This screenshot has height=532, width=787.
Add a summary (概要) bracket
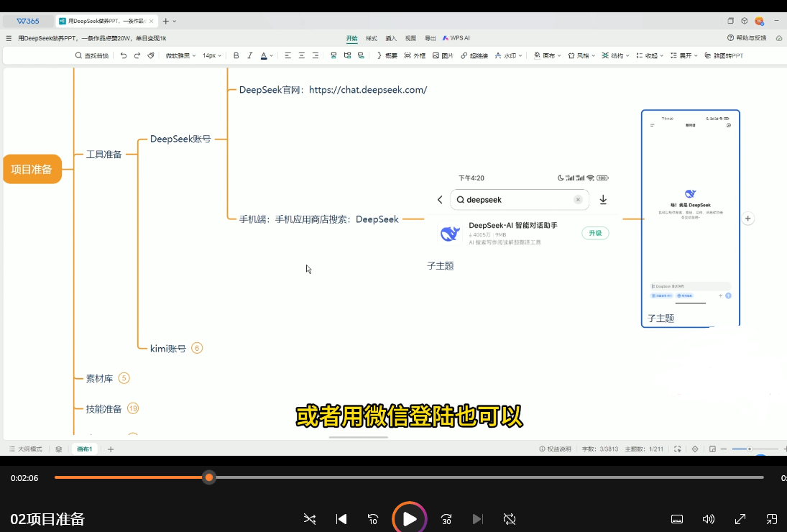(387, 55)
